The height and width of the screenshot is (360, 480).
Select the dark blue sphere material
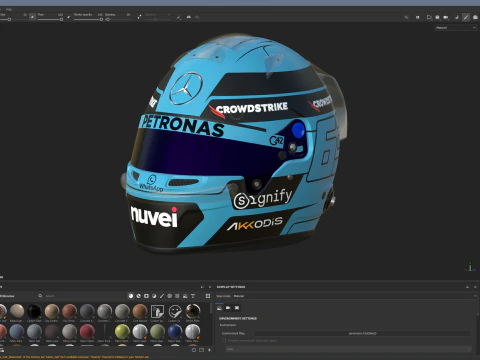tap(175, 332)
